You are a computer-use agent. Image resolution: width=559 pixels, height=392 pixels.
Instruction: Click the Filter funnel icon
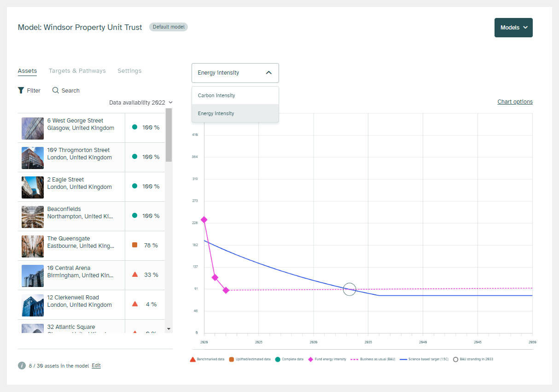coord(21,90)
